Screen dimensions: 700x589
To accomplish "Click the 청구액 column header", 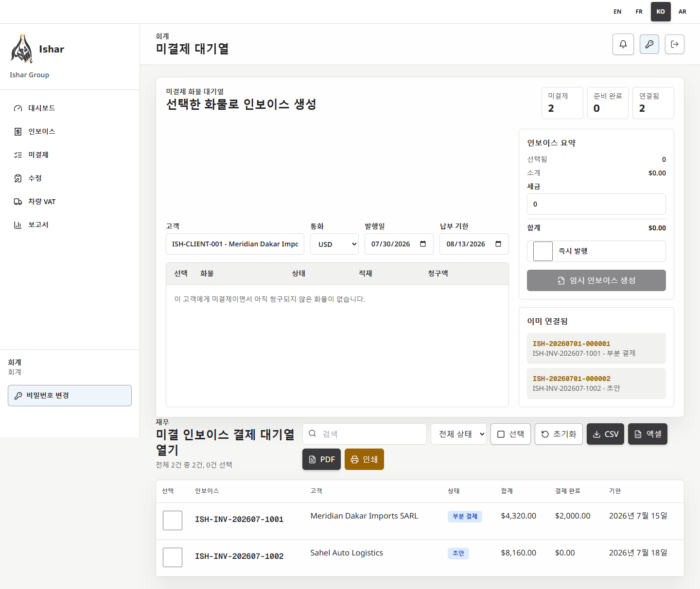I will click(438, 274).
